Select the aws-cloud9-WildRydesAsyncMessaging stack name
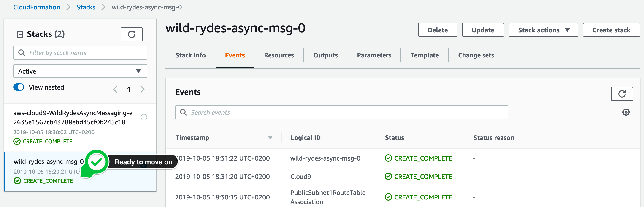This screenshot has height=207, width=644. coord(73,117)
